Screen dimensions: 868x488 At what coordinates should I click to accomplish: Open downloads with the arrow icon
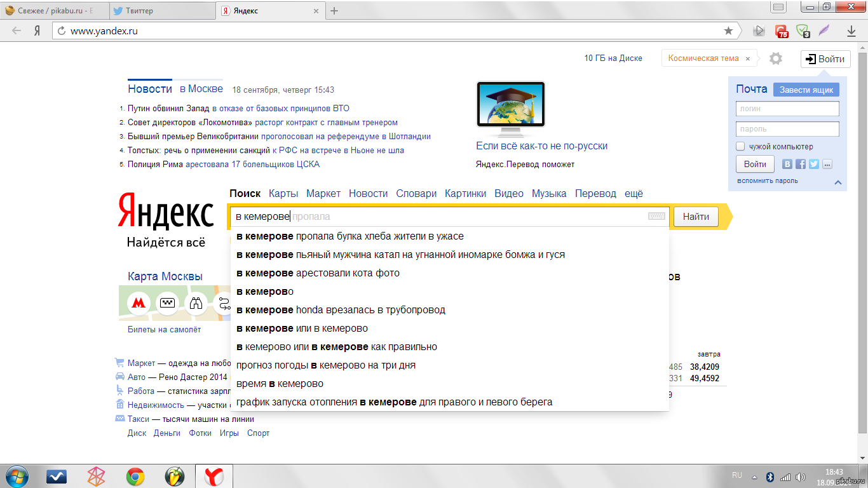[x=851, y=30]
